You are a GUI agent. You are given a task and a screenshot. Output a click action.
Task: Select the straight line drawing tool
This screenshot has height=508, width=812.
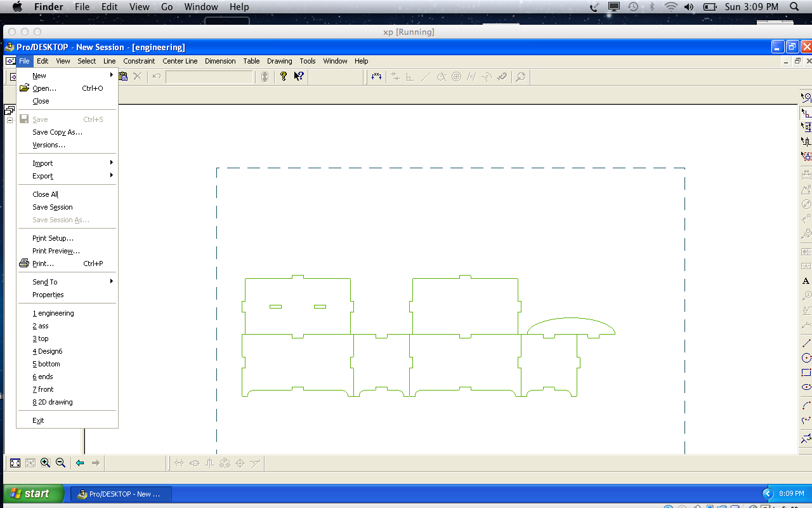point(806,344)
